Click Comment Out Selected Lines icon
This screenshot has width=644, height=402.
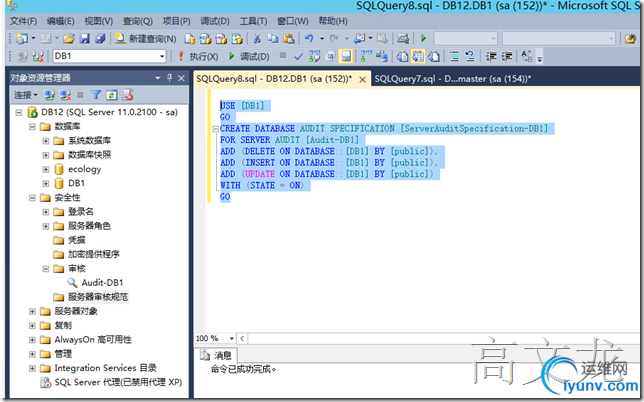click(454, 56)
